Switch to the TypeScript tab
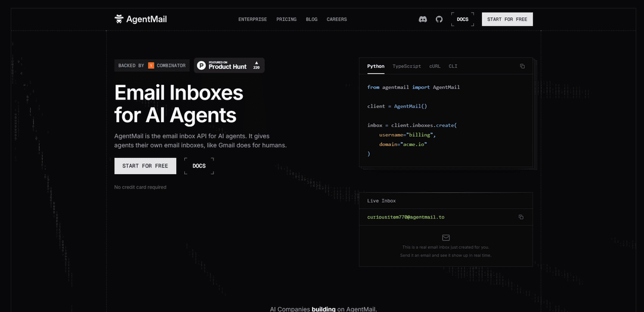 tap(407, 66)
